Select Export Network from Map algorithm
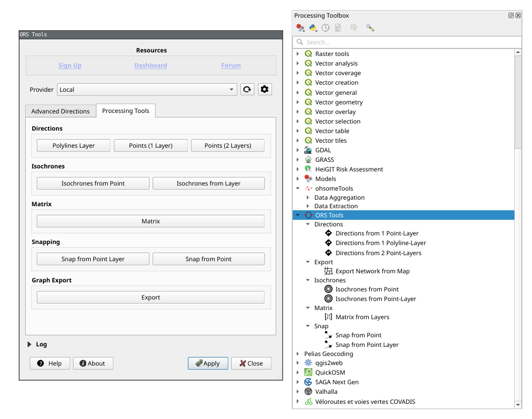This screenshot has height=419, width=532. (x=372, y=271)
